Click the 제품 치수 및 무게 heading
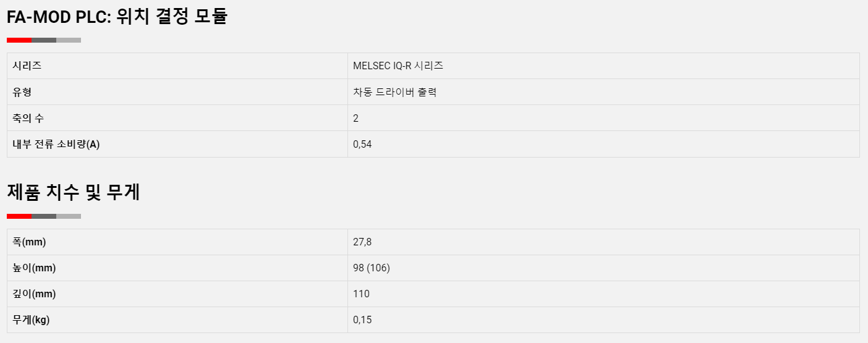Viewport: 868px width, 343px height. pos(74,192)
